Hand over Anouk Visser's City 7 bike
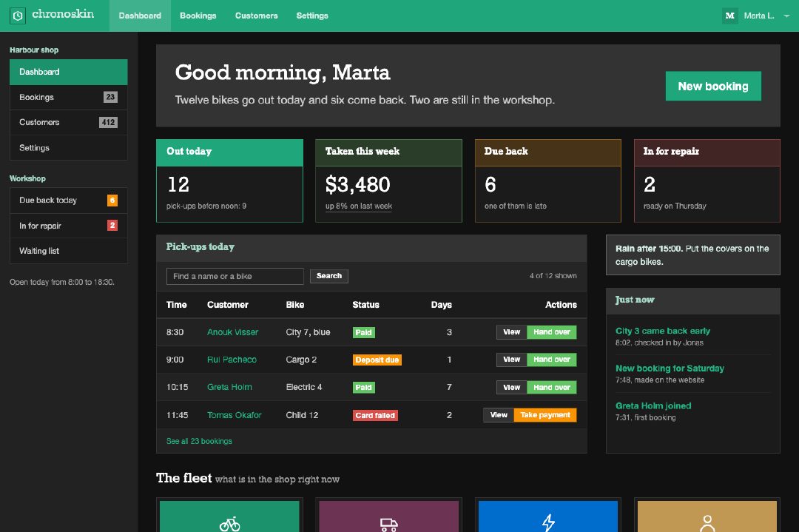Viewport: 799px width, 532px height. pos(551,332)
